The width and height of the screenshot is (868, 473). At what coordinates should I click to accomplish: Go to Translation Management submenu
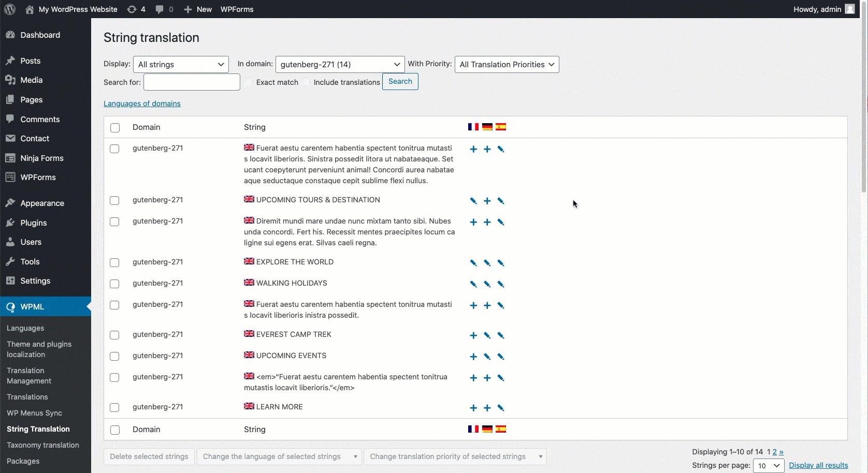(x=29, y=376)
